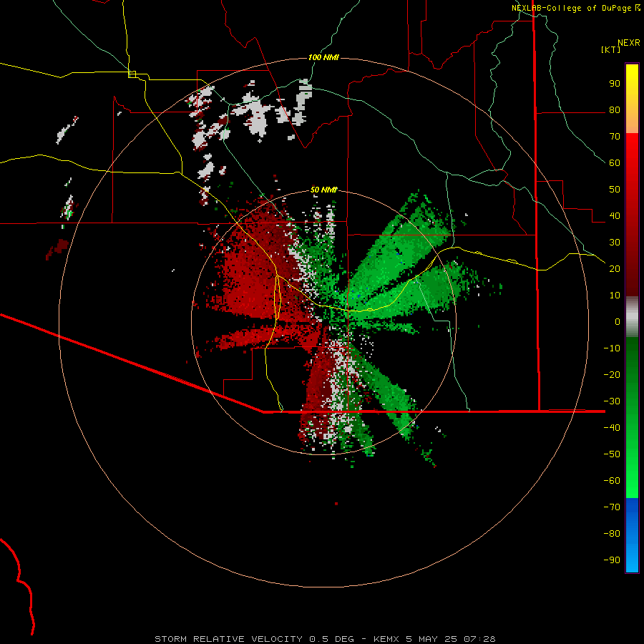This screenshot has height=644, width=644.
Task: Click the gray zero band of color bar
Action: pos(632,317)
